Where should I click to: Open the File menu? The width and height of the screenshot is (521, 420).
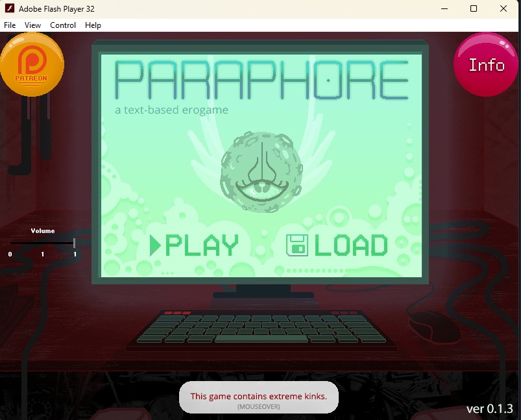[x=10, y=25]
